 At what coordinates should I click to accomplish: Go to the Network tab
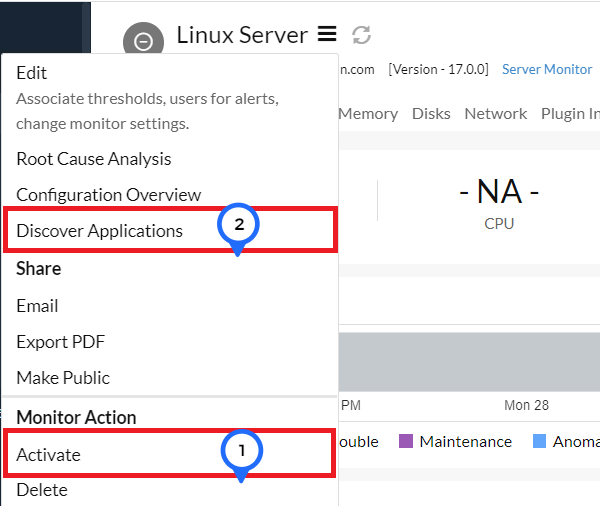(495, 114)
